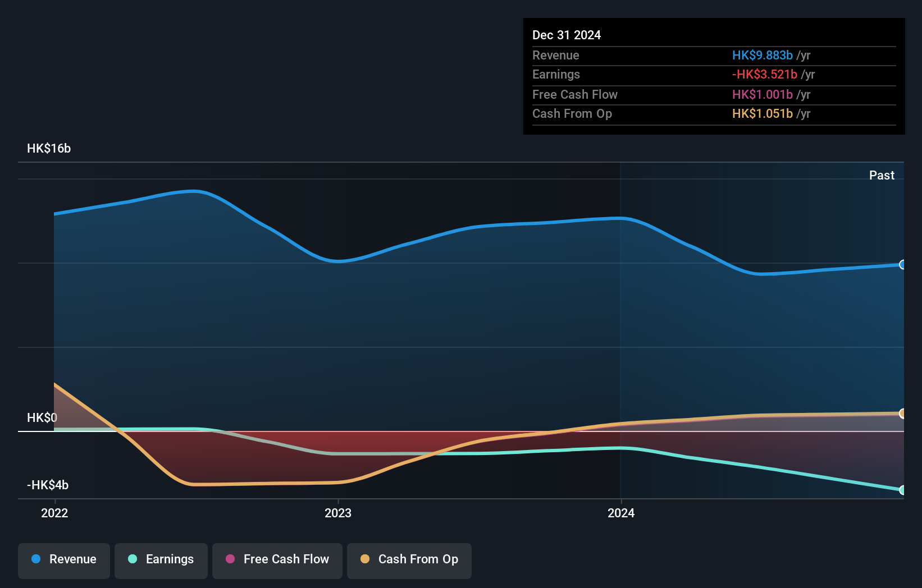Click the Free Cash Flow row label in tooltip
The image size is (922, 588).
[575, 95]
